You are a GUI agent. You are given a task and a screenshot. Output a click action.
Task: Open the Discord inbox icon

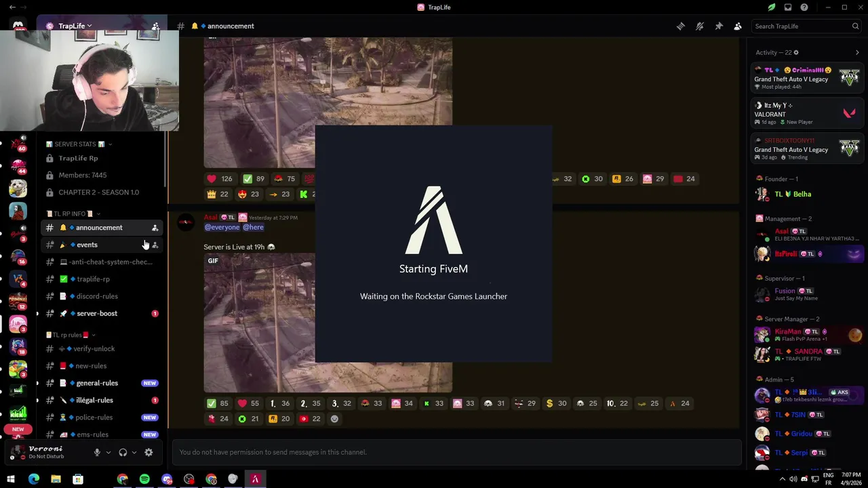(788, 7)
